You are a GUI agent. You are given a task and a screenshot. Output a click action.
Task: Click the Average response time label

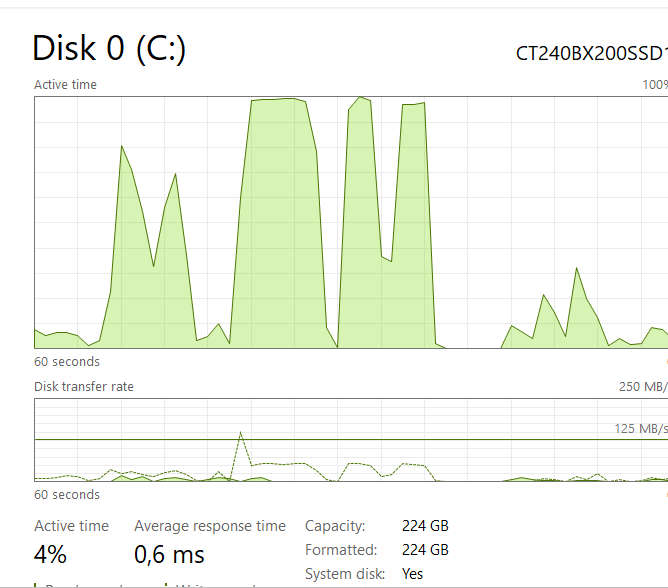210,526
